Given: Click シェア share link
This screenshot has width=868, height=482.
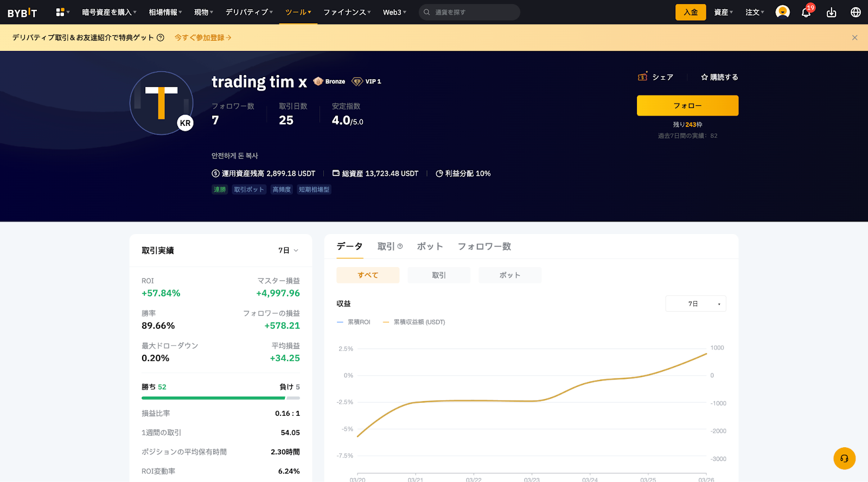Looking at the screenshot, I should pyautogui.click(x=662, y=77).
